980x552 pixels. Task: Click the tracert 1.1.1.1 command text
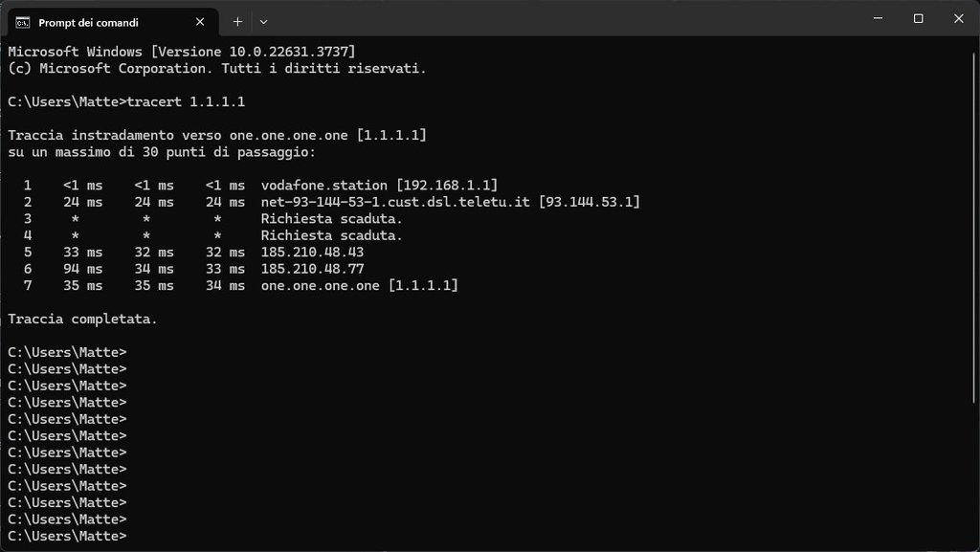click(x=186, y=101)
